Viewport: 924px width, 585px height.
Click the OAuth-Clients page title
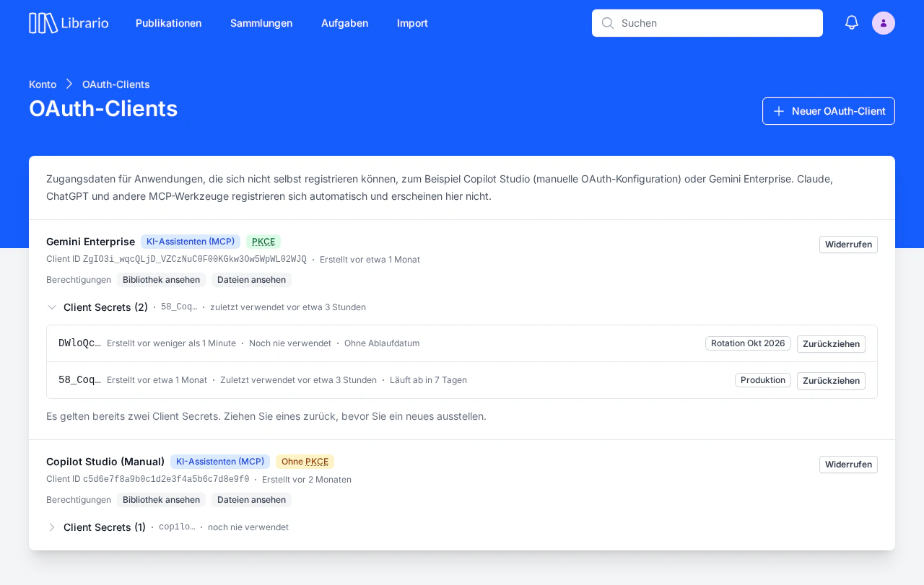coord(103,109)
